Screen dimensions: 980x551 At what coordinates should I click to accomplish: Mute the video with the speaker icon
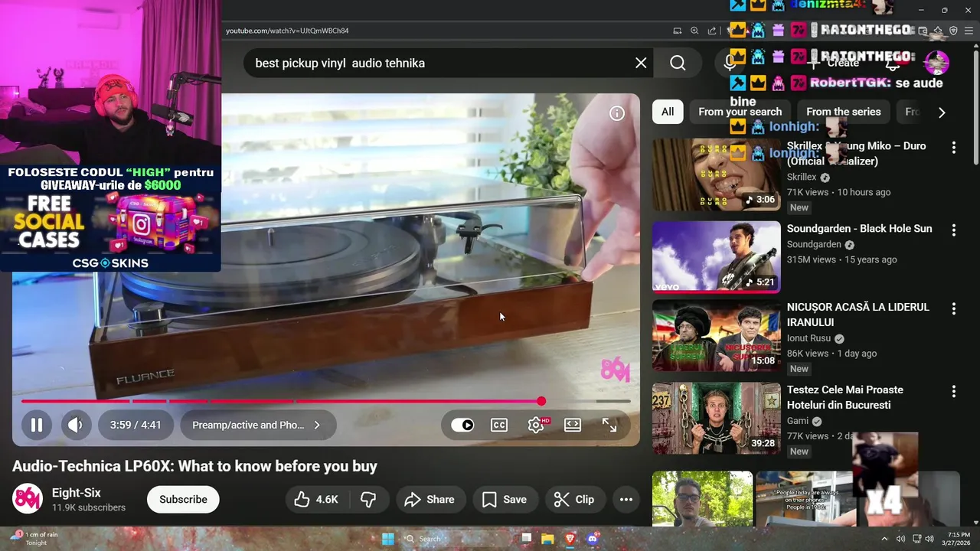point(76,425)
